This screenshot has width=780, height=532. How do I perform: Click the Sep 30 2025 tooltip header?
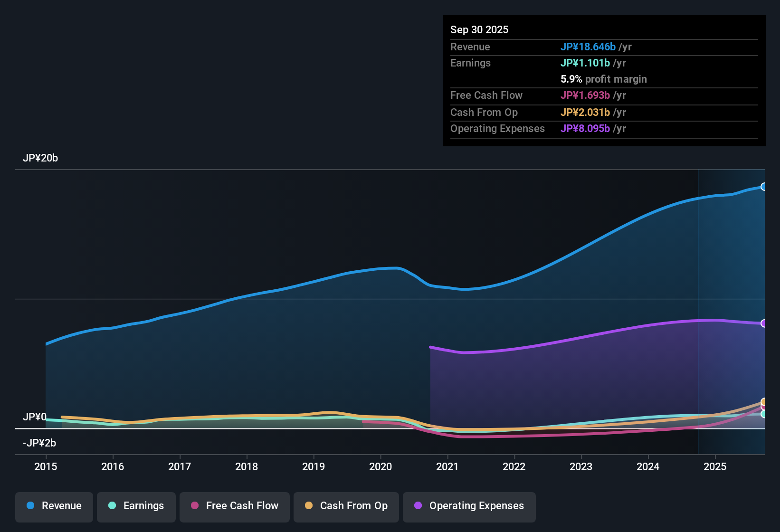[479, 29]
